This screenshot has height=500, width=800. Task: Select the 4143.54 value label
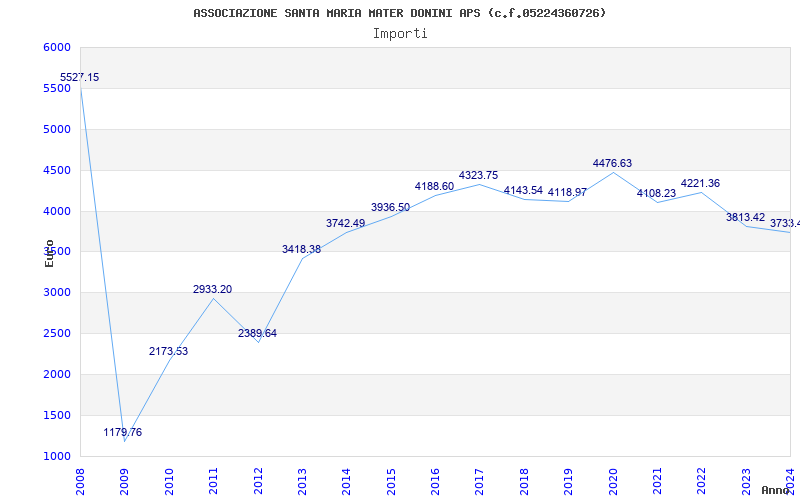point(523,191)
